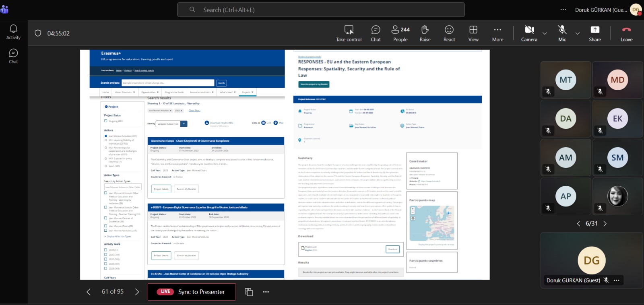Screen dimensions: 644x305
Task: Raise your hand in the meeting
Action: pyautogui.click(x=425, y=33)
